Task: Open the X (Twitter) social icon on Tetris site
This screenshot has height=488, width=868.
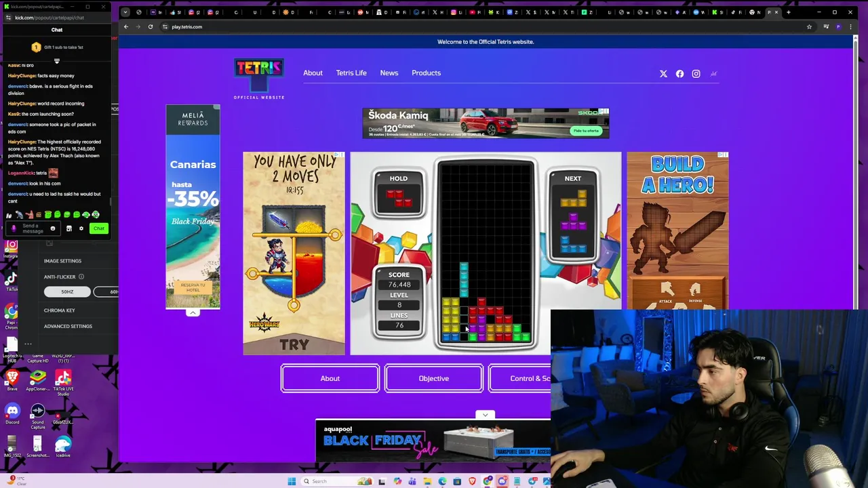Action: pos(663,73)
